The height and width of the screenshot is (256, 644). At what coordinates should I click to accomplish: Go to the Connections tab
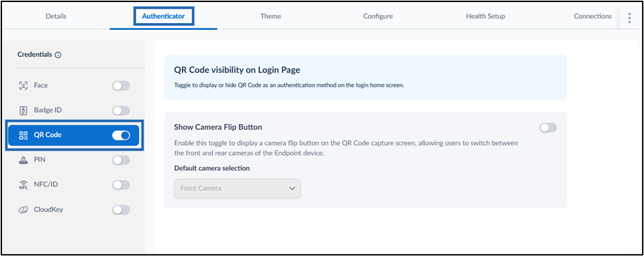click(593, 16)
